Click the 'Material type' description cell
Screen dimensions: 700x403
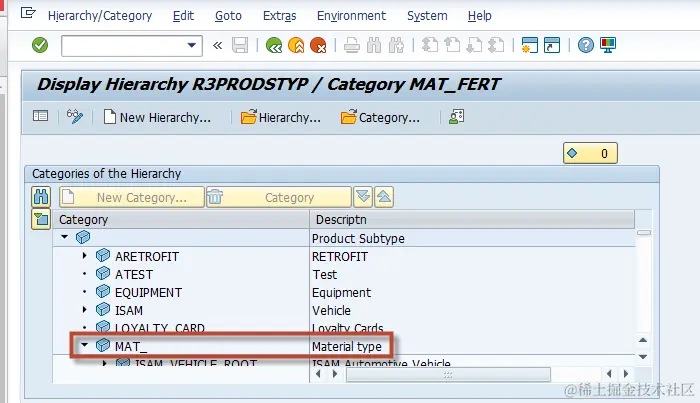pos(347,346)
